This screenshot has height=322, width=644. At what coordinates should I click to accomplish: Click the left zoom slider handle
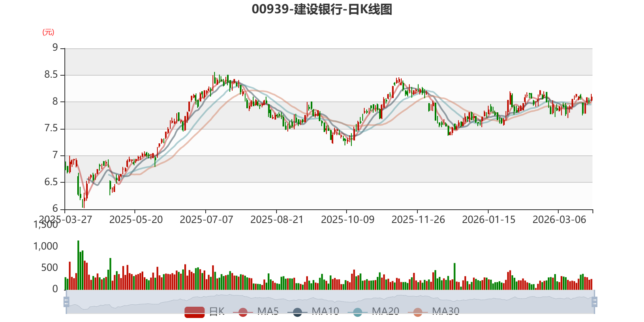(x=66, y=302)
